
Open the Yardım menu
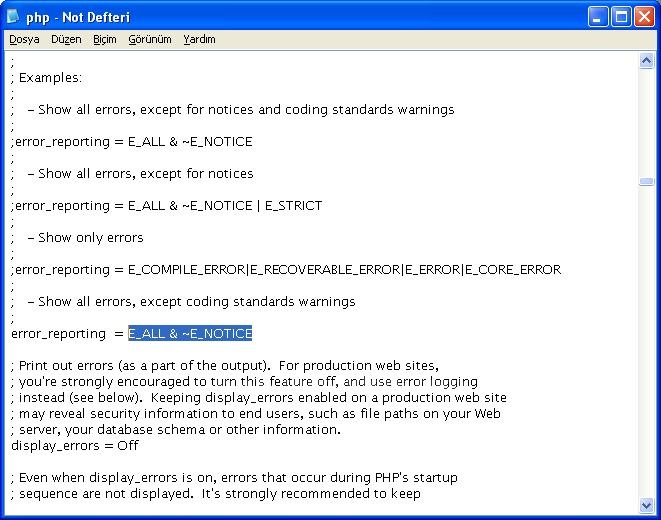[199, 40]
